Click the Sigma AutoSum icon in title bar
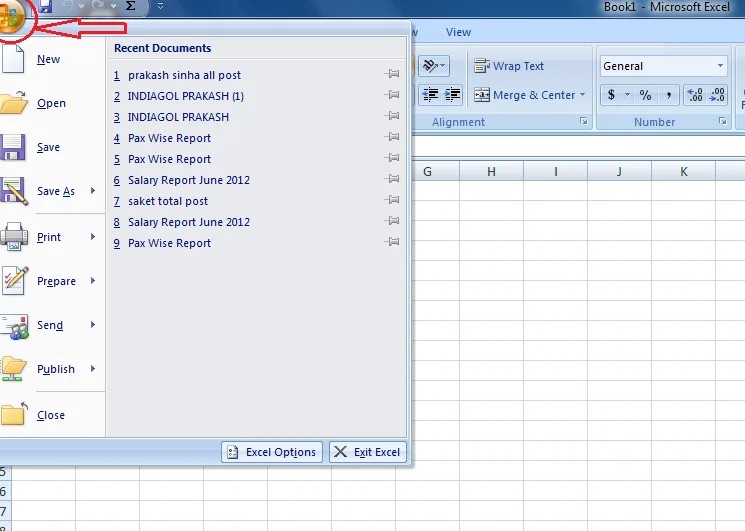This screenshot has height=531, width=745. [131, 6]
